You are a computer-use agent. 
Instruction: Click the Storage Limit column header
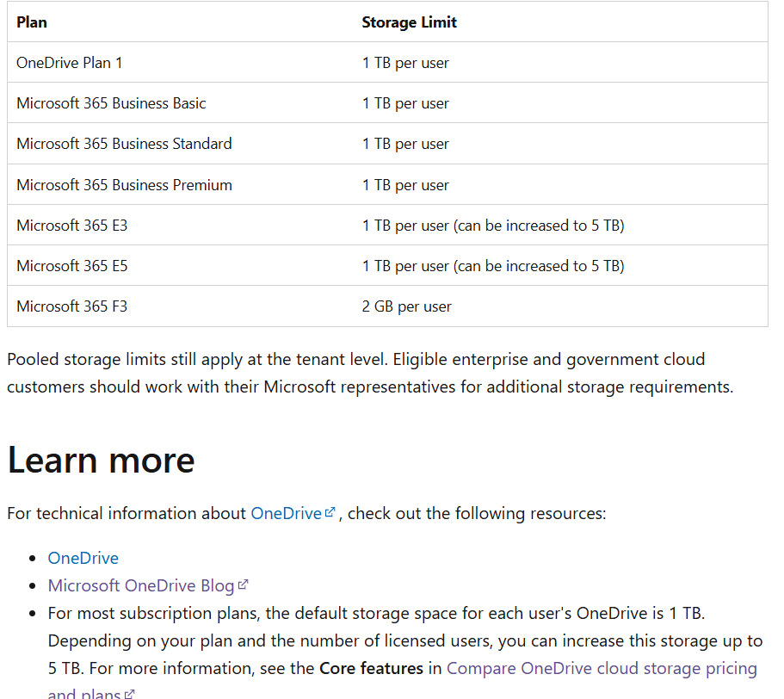(x=409, y=22)
